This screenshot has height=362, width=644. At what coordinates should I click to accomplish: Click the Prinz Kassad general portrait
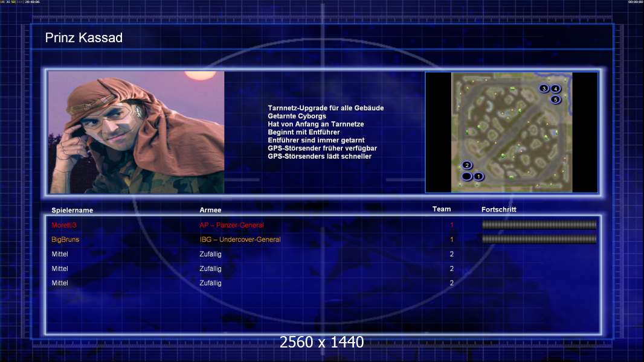[137, 132]
